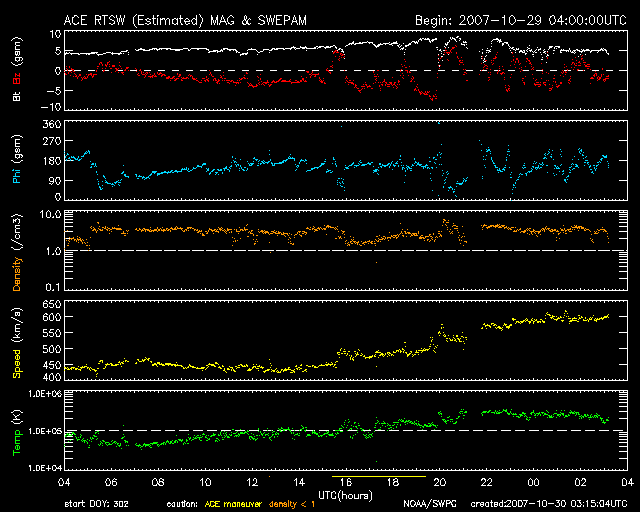640x512 pixels.
Task: Click the '90' tick on the Phi axis
Action: pos(55,180)
